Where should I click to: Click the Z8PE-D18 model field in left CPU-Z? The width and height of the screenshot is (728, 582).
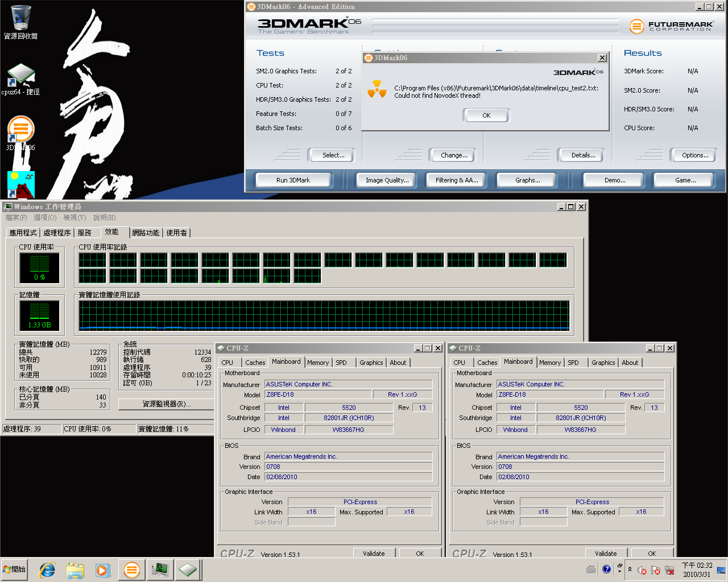pos(317,394)
